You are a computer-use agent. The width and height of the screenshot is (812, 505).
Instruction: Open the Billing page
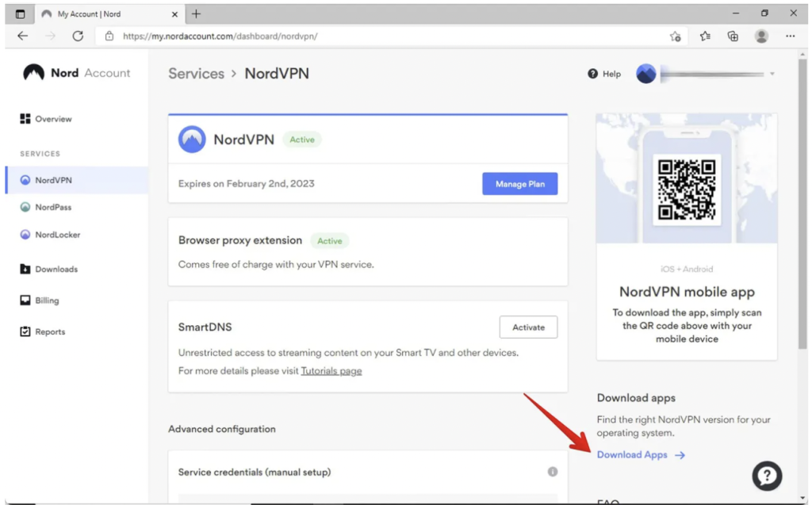47,300
